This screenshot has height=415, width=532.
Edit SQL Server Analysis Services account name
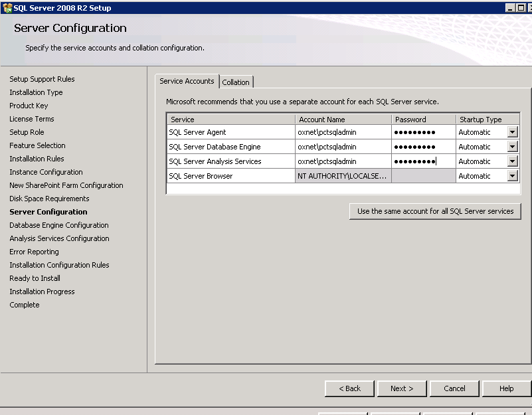click(x=343, y=161)
